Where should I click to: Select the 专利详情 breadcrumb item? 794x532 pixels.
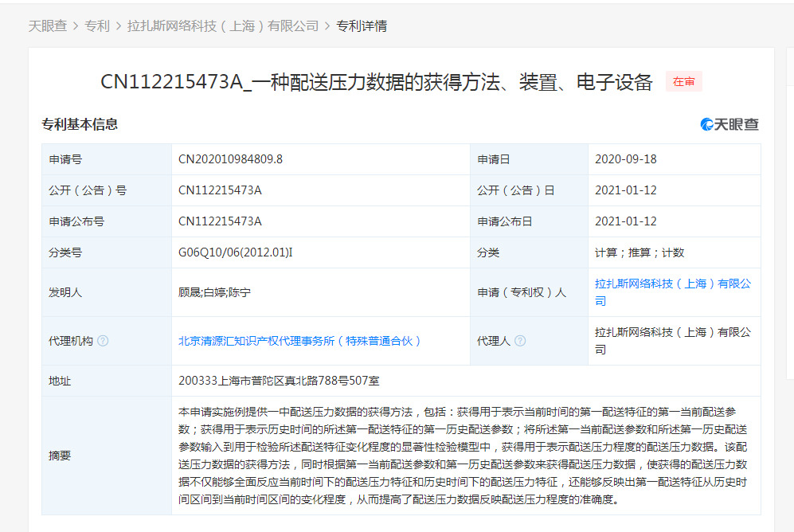[x=362, y=25]
